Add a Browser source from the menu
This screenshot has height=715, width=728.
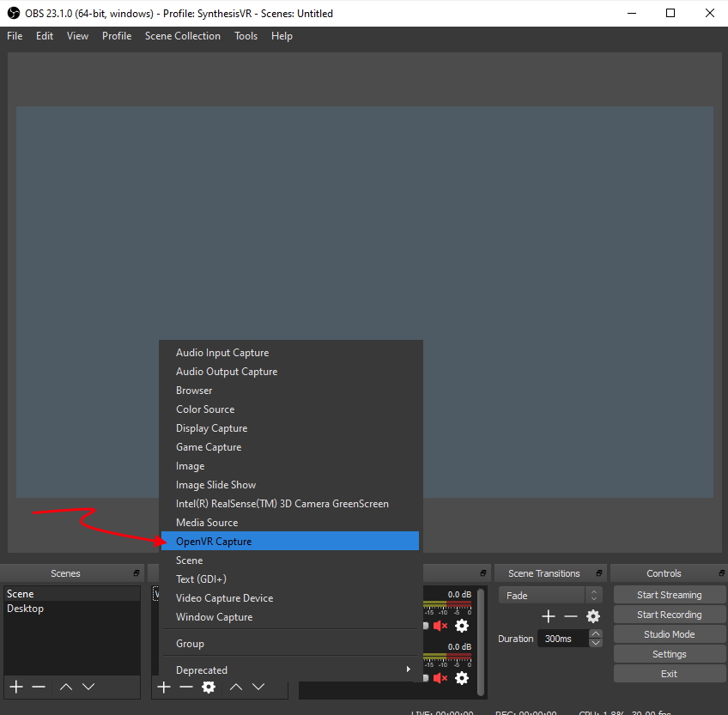coord(290,391)
